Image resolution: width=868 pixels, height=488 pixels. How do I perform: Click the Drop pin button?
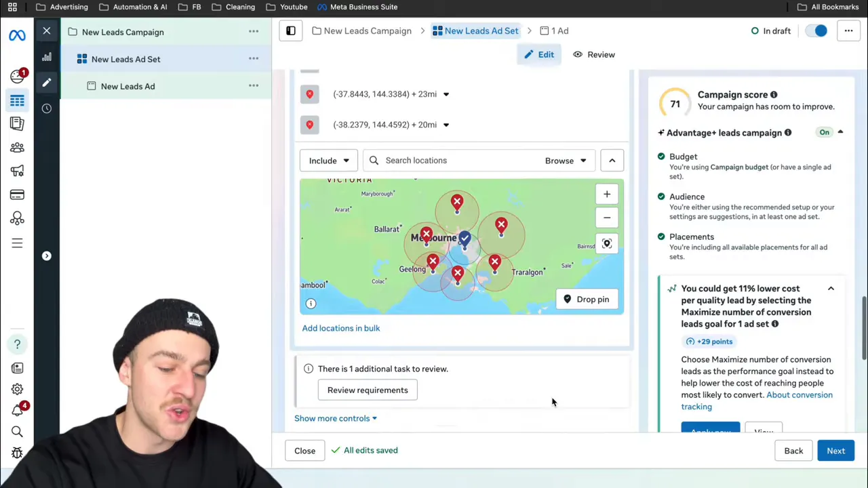coord(587,300)
